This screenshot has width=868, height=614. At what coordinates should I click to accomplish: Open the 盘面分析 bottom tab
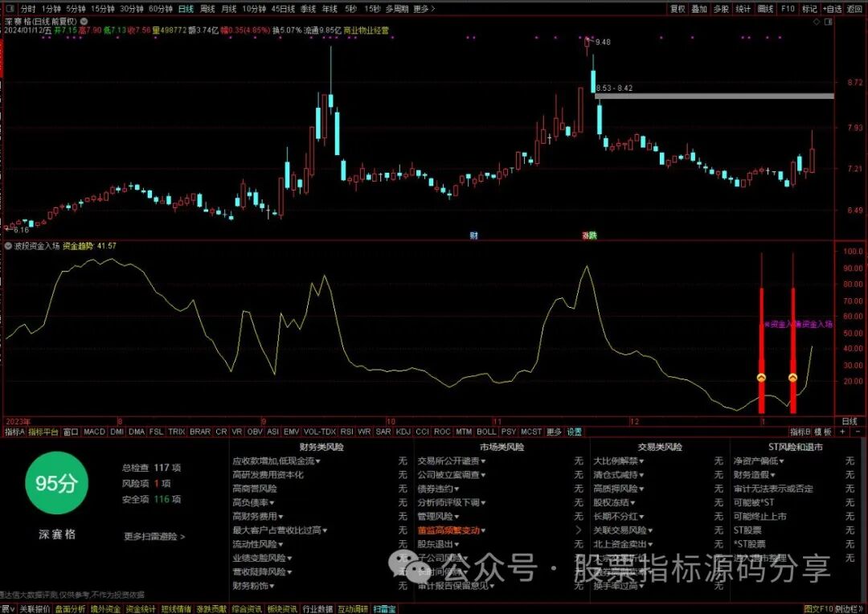[70, 609]
